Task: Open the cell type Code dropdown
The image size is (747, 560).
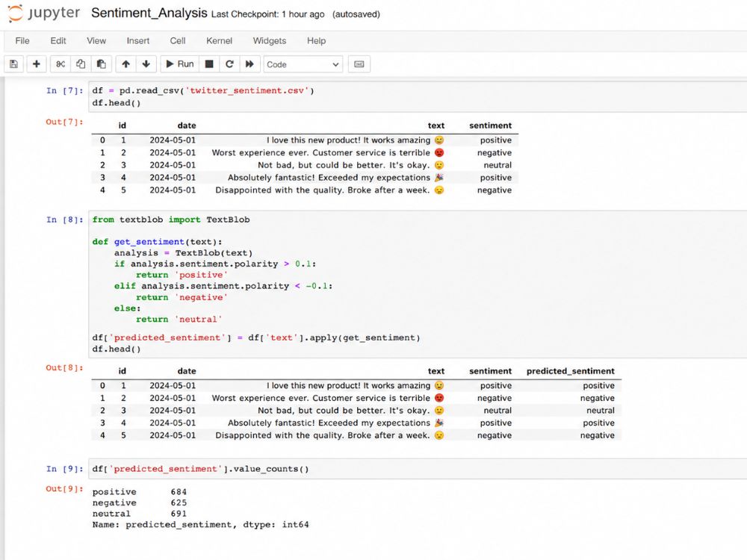Action: click(x=303, y=64)
